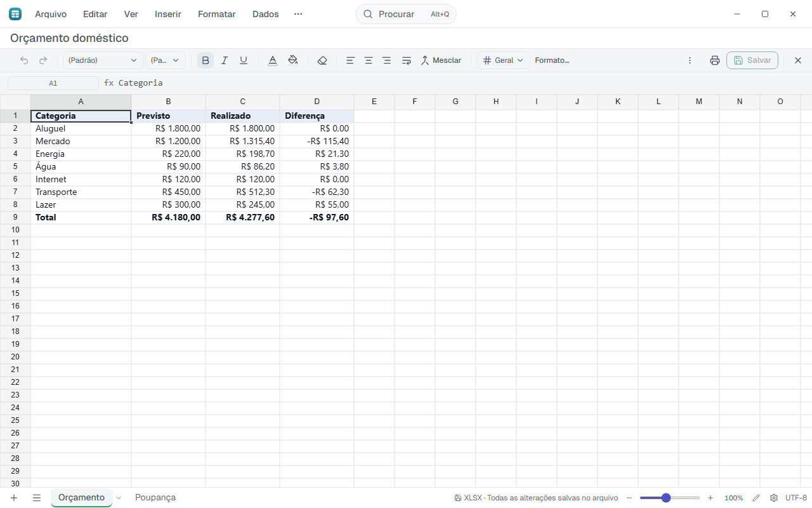Viewport: 812px width, 508px height.
Task: Open the (Padrão) font dropdown
Action: tap(103, 60)
